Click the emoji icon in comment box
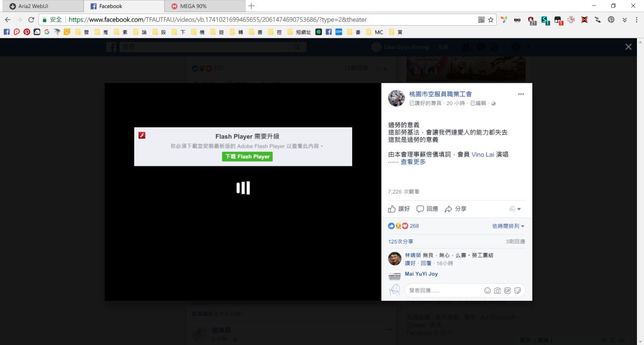The image size is (644, 345). tap(487, 291)
